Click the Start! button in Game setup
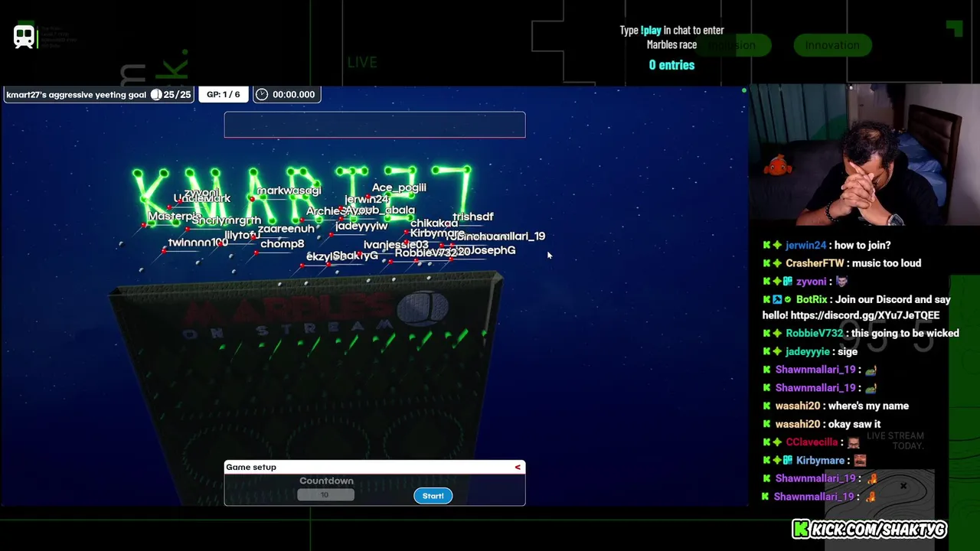 pos(433,496)
